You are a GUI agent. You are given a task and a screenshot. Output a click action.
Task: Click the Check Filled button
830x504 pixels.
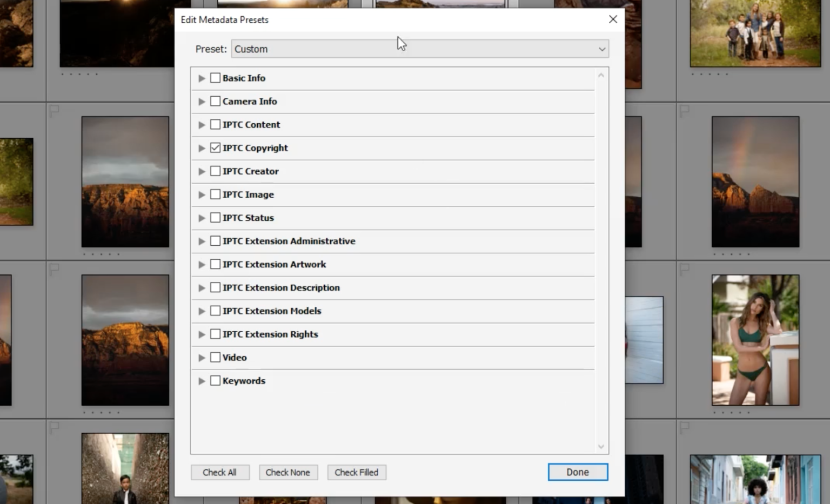(x=357, y=472)
